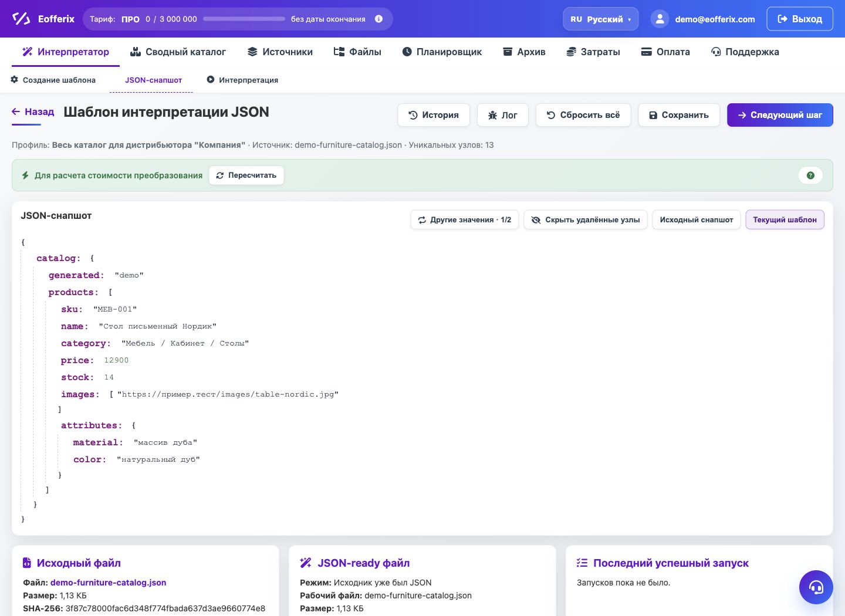Open the support chat floating button

coord(816,587)
